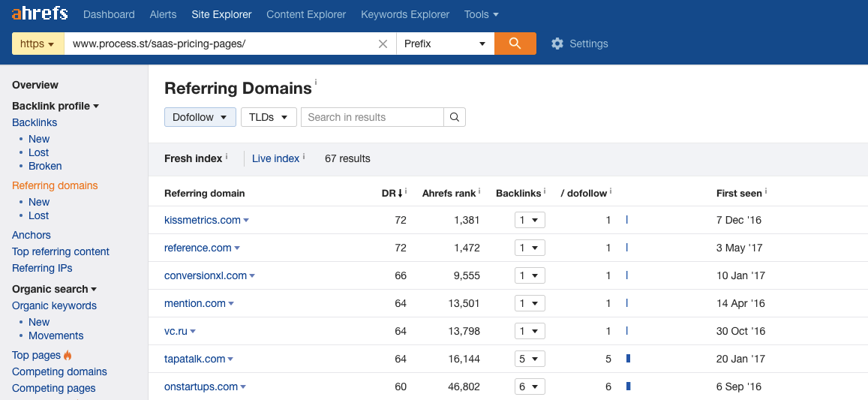
Task: Open the kissmetrics.com referring domain link
Action: (202, 220)
